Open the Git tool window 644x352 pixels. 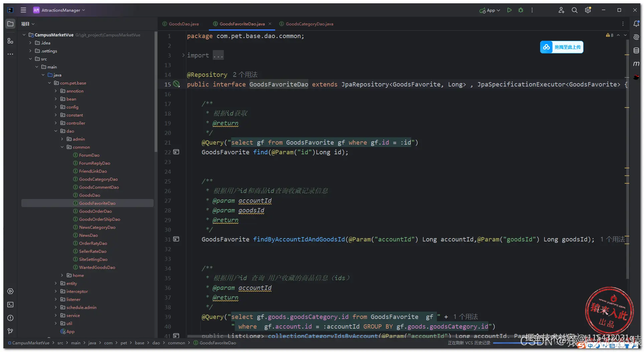[10, 331]
